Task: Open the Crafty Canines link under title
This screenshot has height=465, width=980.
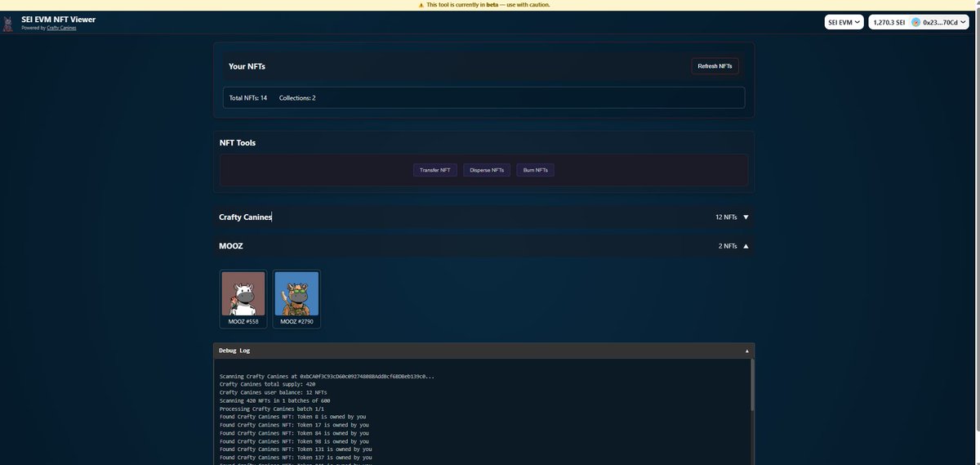Action: 61,28
